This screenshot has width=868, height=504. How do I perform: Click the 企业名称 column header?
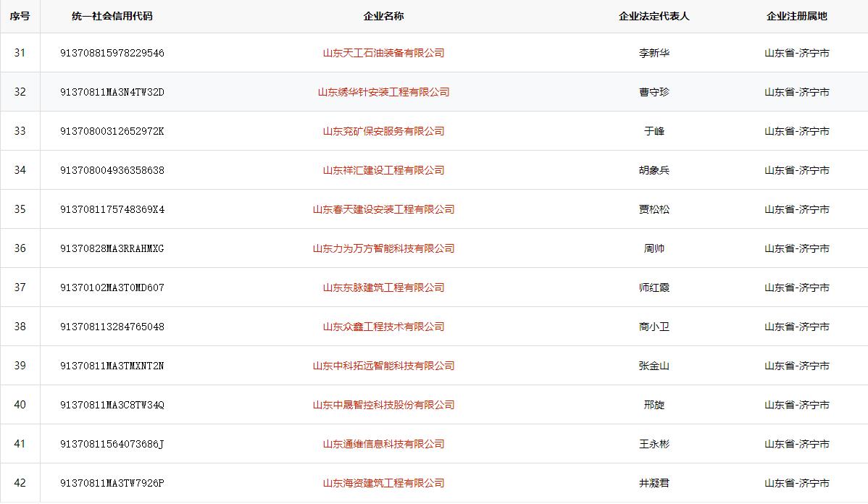tap(383, 16)
